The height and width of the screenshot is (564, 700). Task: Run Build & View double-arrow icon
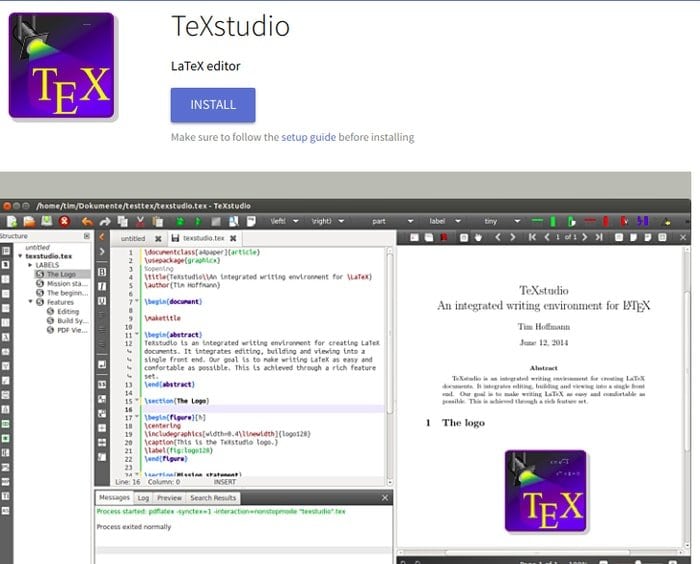(x=180, y=221)
